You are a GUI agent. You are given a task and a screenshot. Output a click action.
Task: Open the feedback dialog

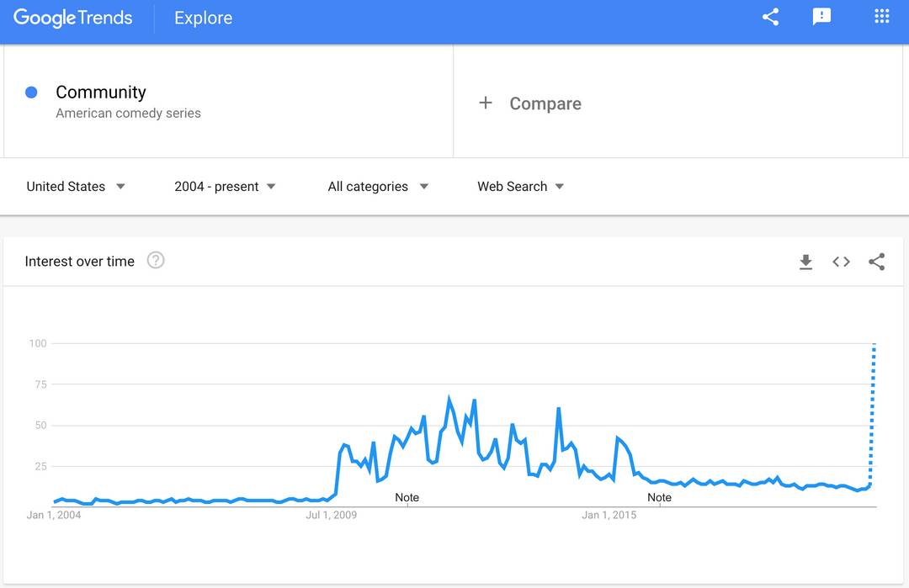[821, 17]
